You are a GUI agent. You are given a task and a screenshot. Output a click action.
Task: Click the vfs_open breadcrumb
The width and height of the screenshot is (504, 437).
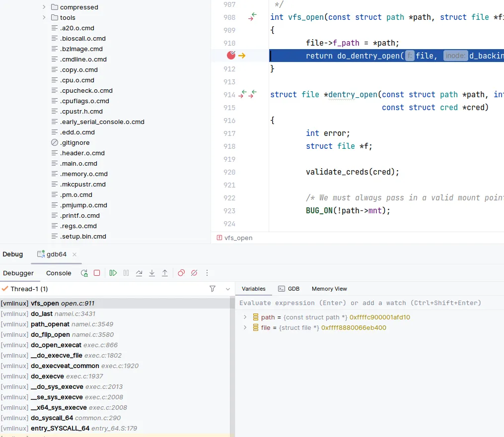[x=235, y=238]
